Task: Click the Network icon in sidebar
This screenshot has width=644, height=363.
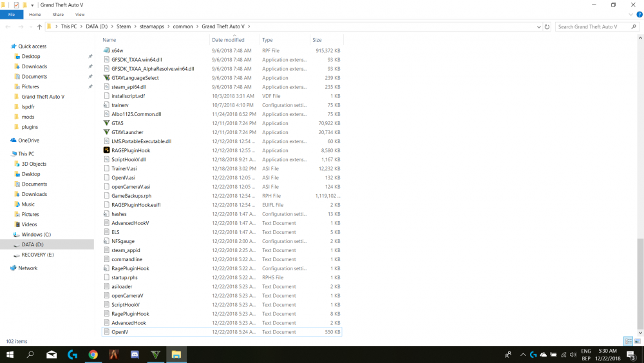Action: (x=14, y=268)
